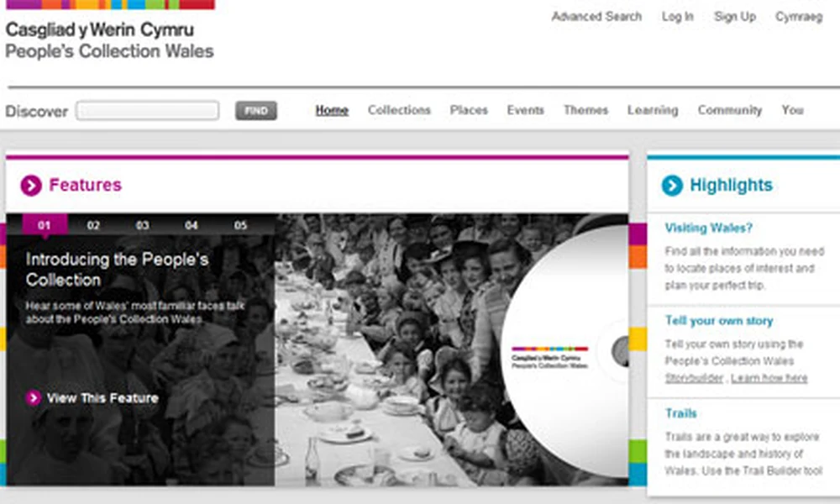This screenshot has width=840, height=504.
Task: Select feature slide 02 tab
Action: pyautogui.click(x=93, y=225)
